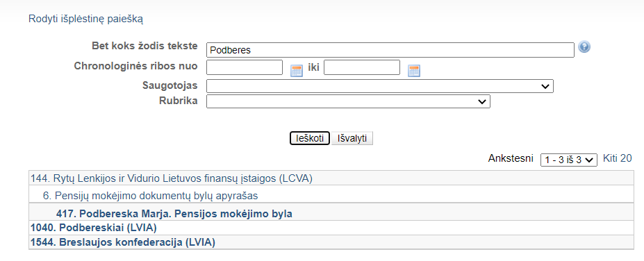The image size is (644, 261).
Task: Click the 'Saugotojas' field label
Action: [x=170, y=85]
